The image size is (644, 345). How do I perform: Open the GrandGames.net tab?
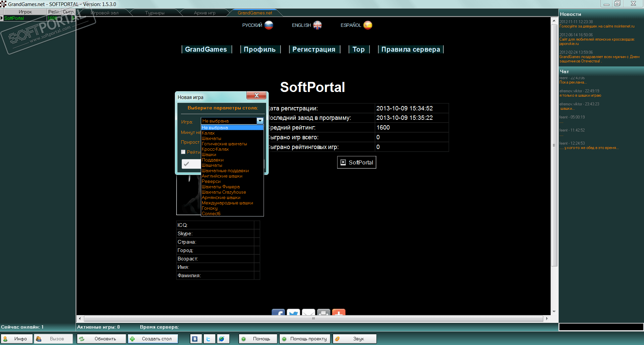click(x=255, y=13)
